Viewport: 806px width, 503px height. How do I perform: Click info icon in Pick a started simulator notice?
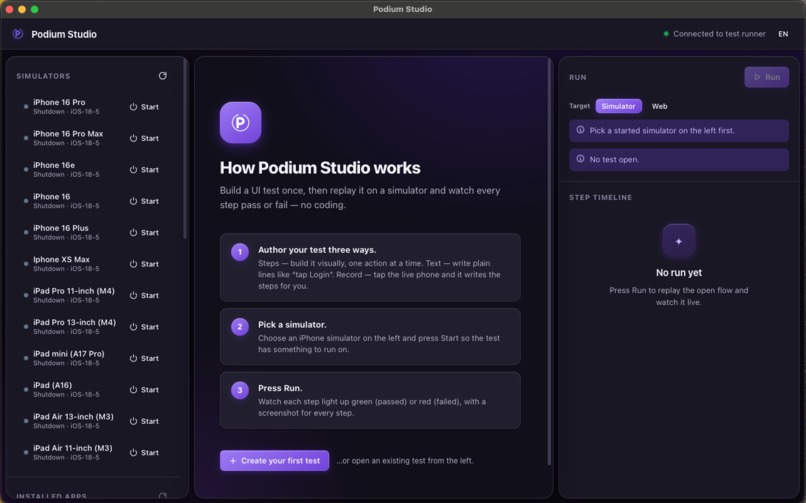pos(580,130)
